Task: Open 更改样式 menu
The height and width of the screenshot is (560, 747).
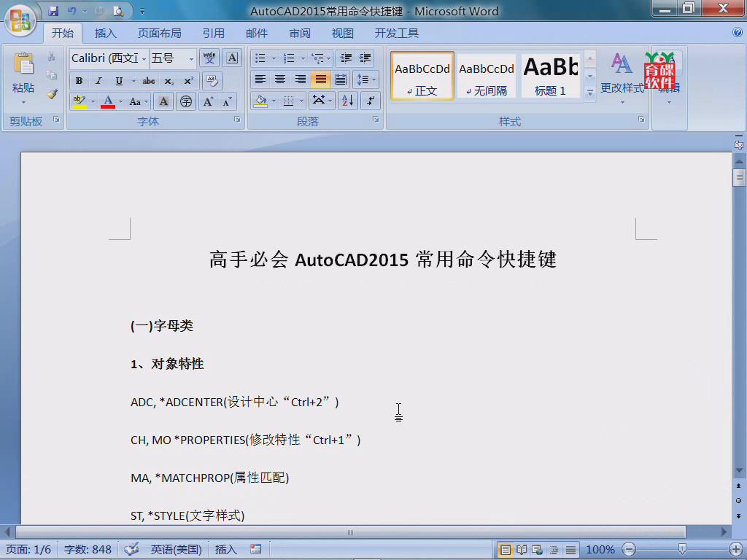Action: coord(622,77)
